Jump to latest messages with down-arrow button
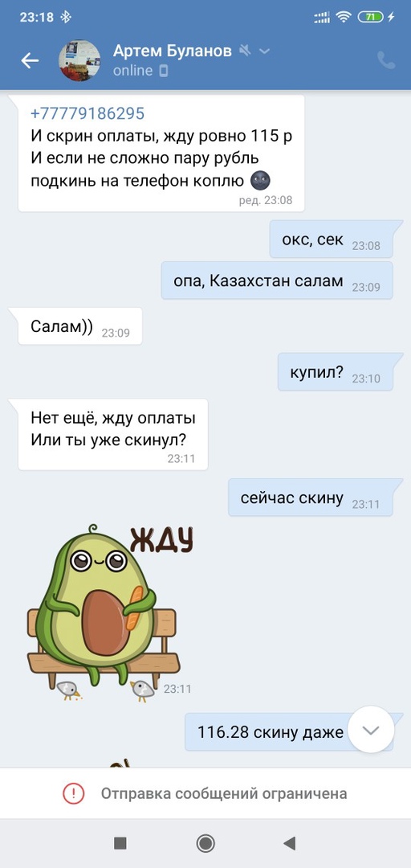Image resolution: width=411 pixels, height=868 pixels. [x=371, y=729]
